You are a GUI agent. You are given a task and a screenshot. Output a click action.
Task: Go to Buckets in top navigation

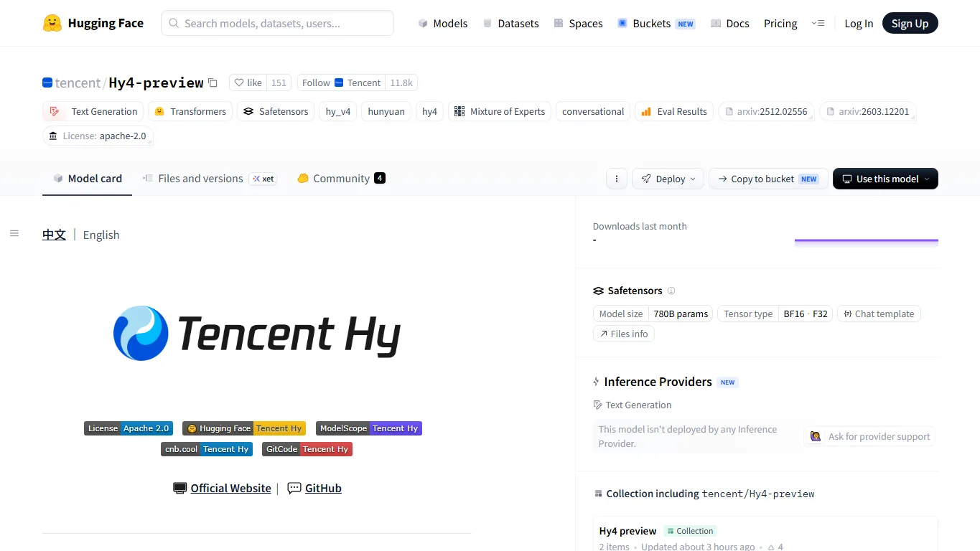tap(656, 23)
